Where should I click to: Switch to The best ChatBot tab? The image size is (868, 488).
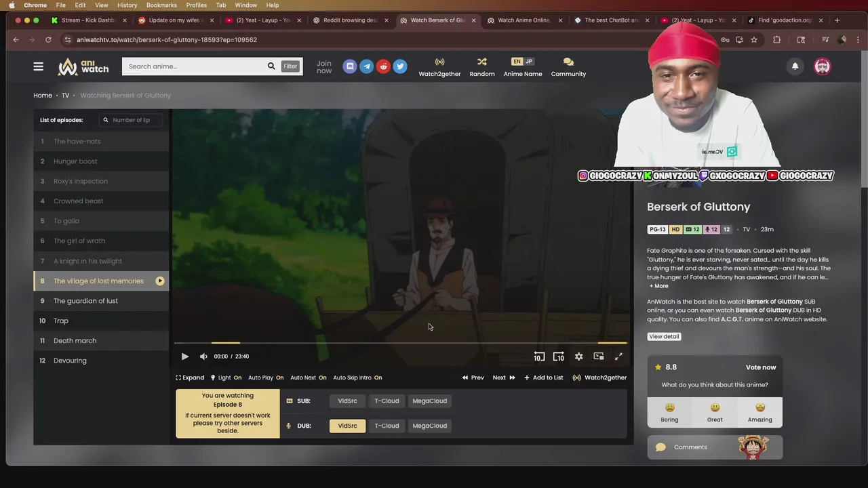[611, 20]
